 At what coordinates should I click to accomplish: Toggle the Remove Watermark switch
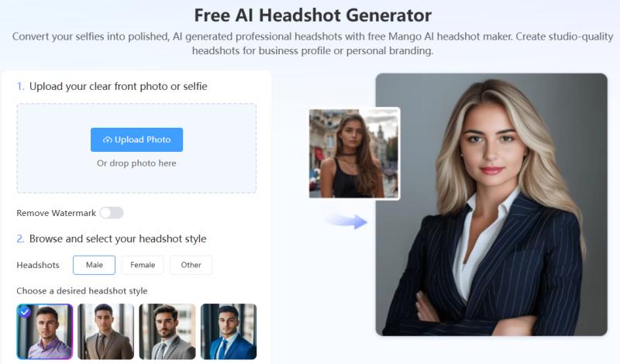(112, 213)
